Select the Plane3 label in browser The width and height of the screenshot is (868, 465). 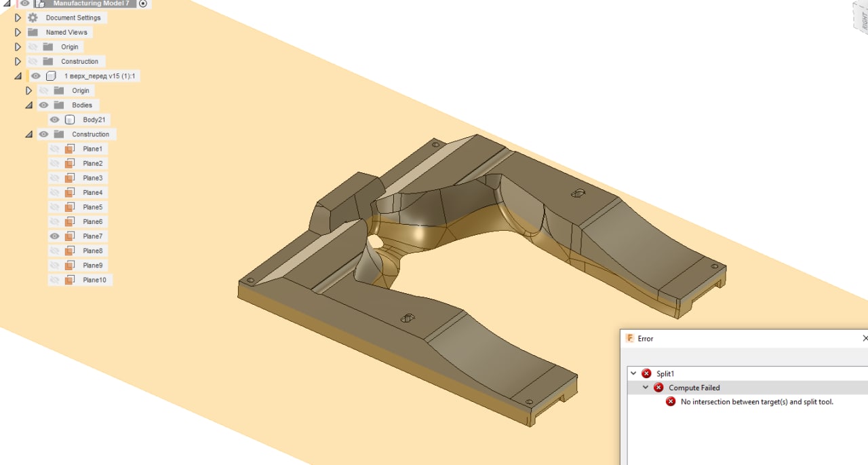[x=93, y=178]
